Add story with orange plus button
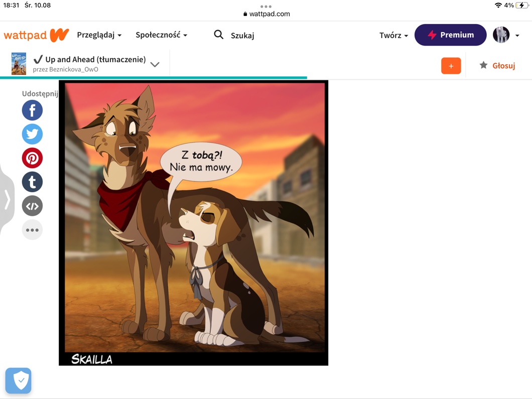Screen dimensions: 532x399 click(x=451, y=66)
